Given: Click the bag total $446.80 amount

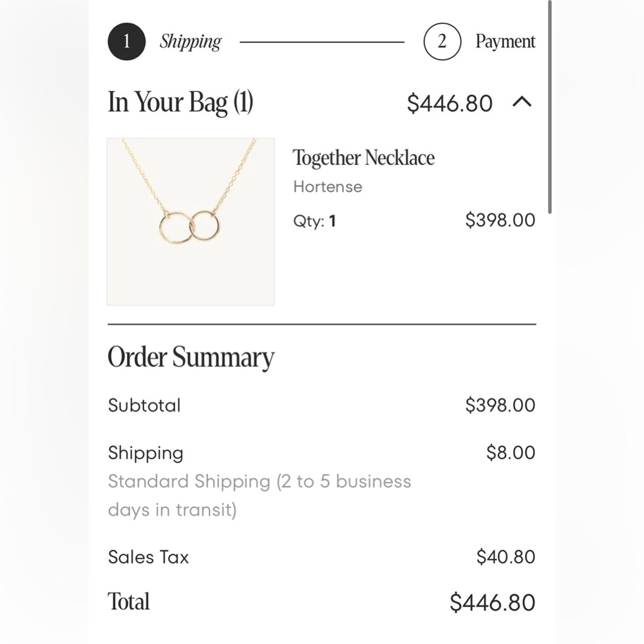Looking at the screenshot, I should point(450,103).
